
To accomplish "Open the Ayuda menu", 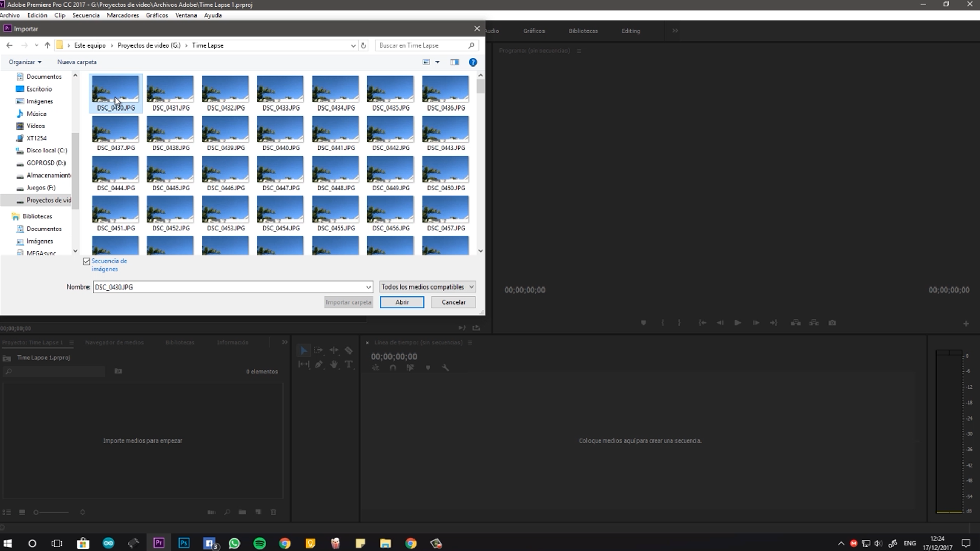I will (213, 15).
